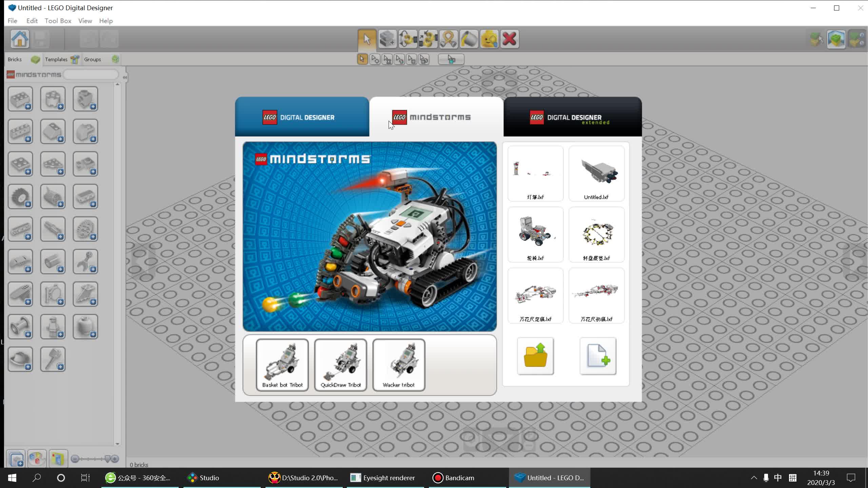The image size is (868, 488).
Task: Switch to the Bricks tab
Action: click(x=23, y=59)
